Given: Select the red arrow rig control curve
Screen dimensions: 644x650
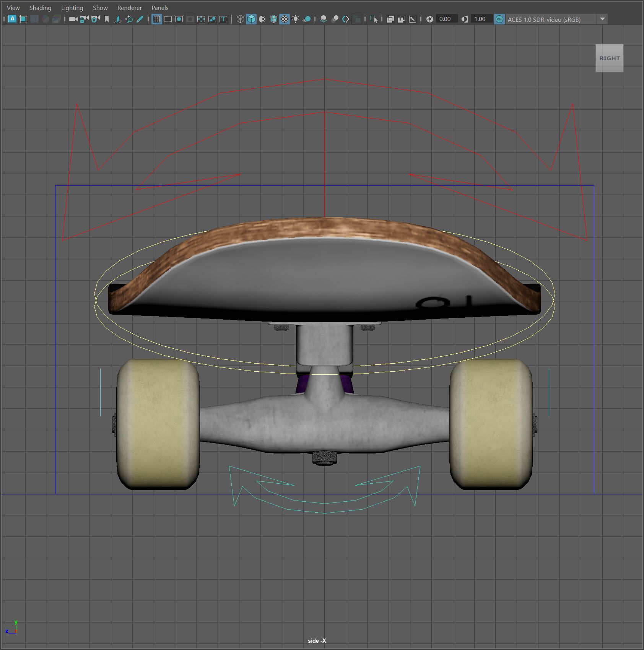Looking at the screenshot, I should coord(325,153).
